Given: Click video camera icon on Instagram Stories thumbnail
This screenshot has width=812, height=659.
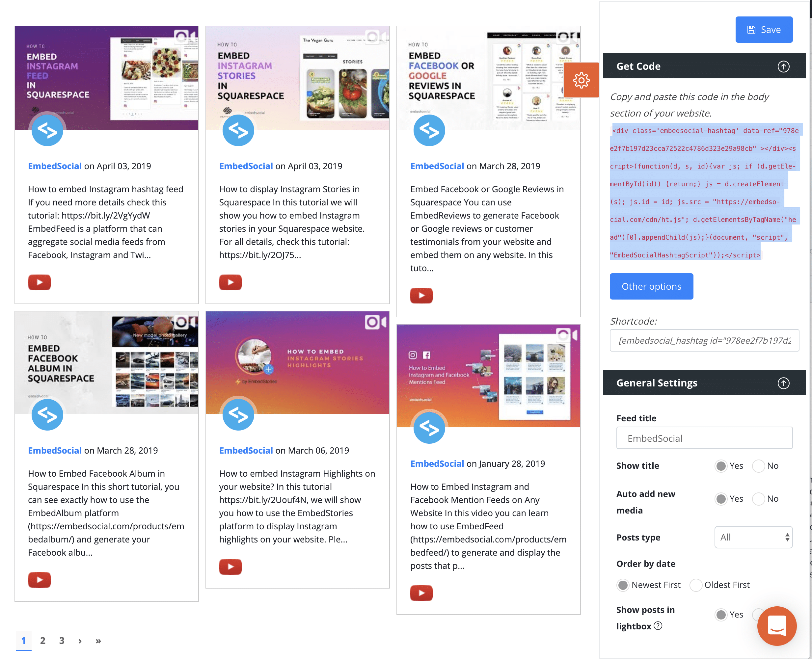Looking at the screenshot, I should tap(376, 37).
